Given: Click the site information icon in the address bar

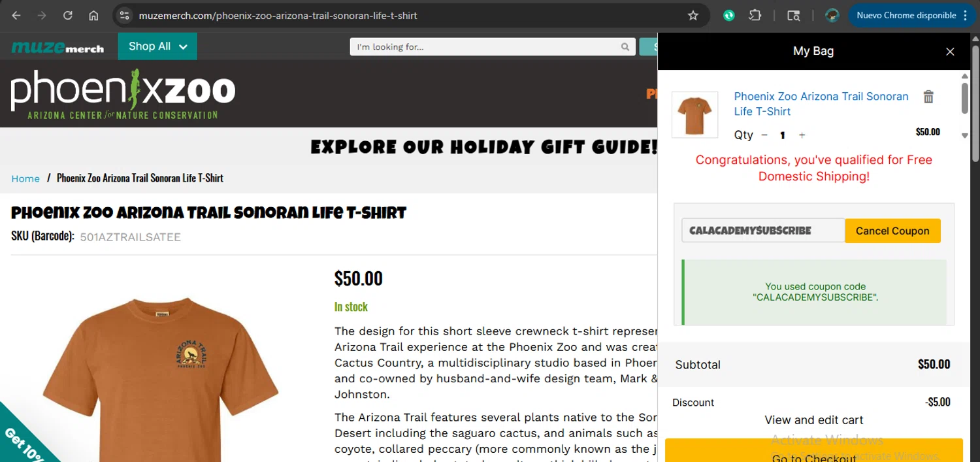Looking at the screenshot, I should click(x=125, y=16).
